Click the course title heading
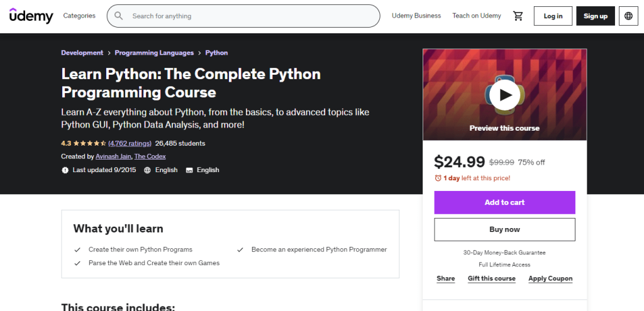644x311 pixels. click(x=191, y=83)
